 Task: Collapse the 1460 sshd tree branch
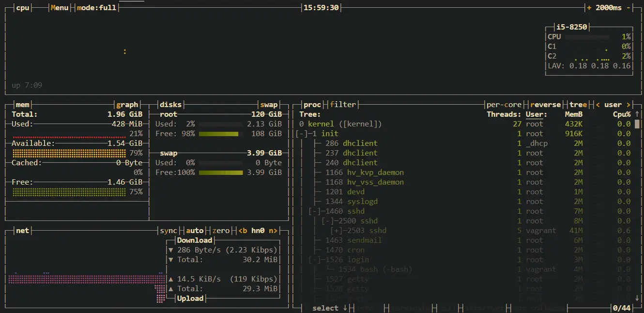[315, 211]
